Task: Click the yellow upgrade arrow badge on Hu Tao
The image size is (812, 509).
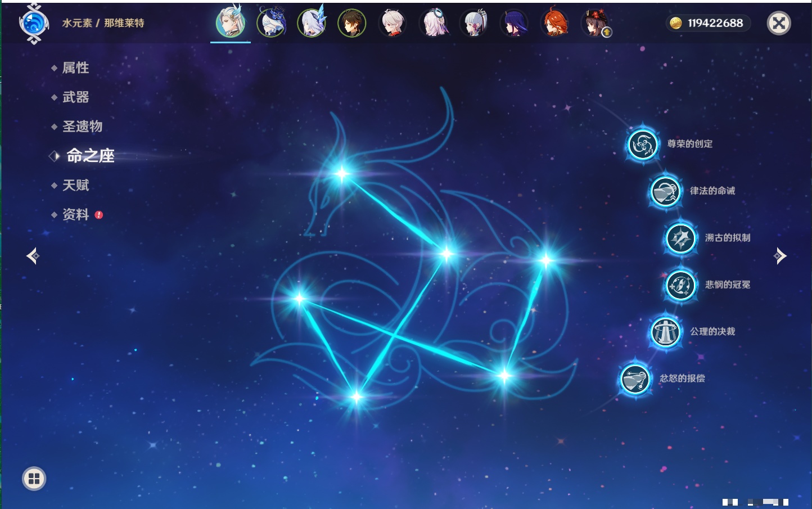Action: click(607, 33)
